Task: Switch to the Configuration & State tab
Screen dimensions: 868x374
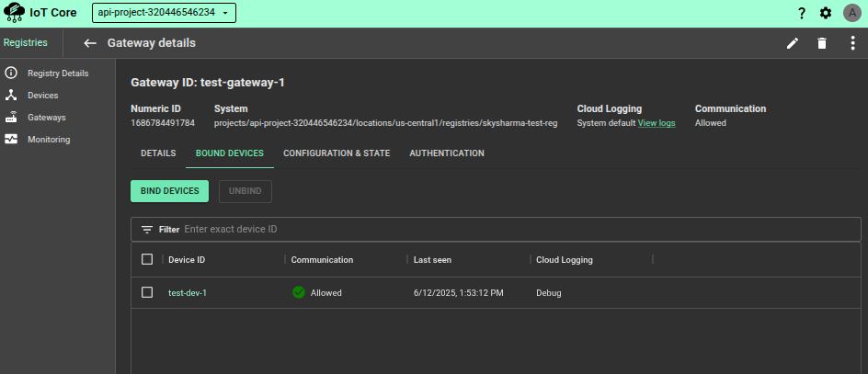Action: click(x=337, y=153)
